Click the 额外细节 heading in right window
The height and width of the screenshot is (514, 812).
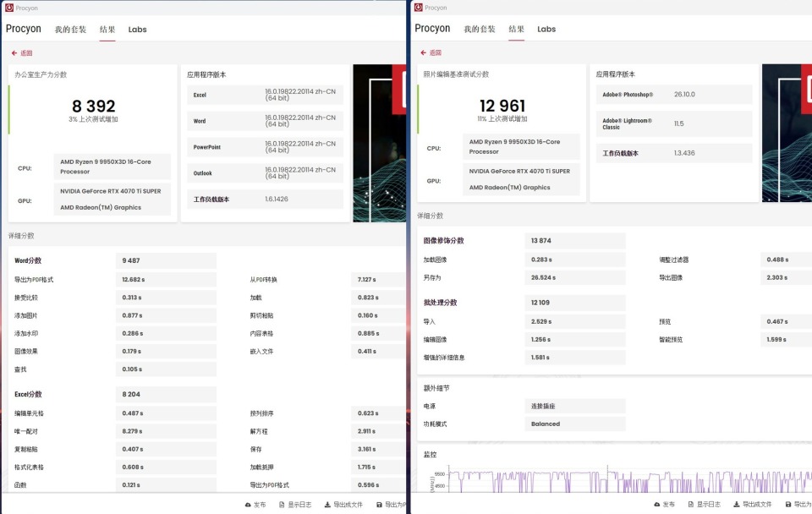436,388
